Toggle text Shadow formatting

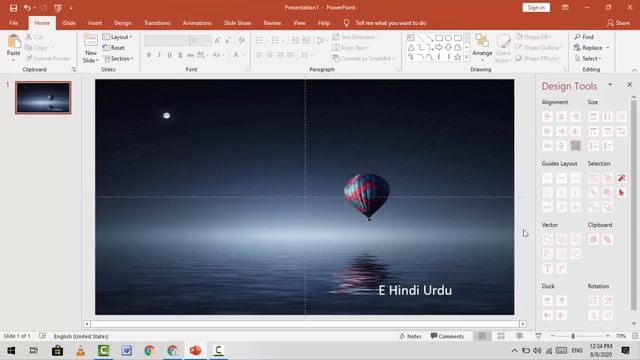click(180, 55)
